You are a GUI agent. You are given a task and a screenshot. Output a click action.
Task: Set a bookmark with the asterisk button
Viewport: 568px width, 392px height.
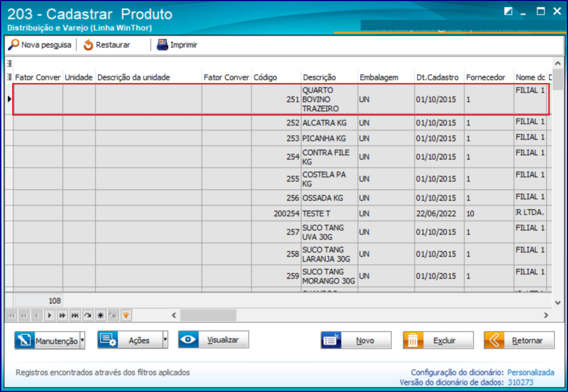(100, 316)
